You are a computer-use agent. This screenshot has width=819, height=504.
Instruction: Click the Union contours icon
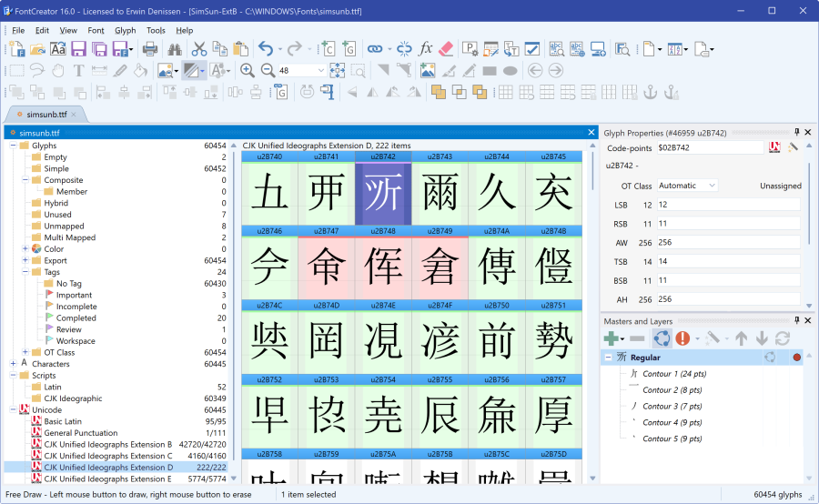tap(439, 93)
